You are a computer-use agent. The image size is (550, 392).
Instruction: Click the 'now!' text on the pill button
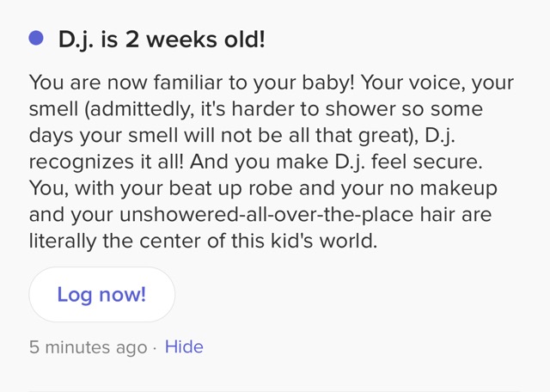[122, 294]
